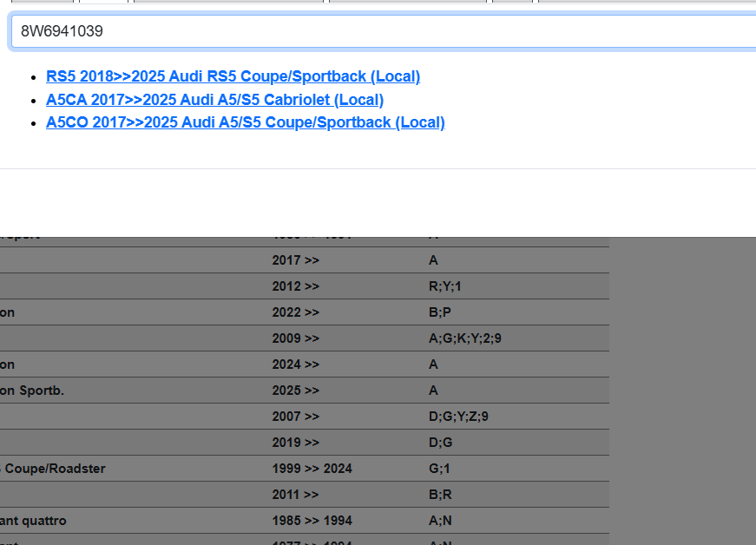Open A5CO Audi A5/S5 Coupe/Sportback link
756x545 pixels.
coord(245,122)
